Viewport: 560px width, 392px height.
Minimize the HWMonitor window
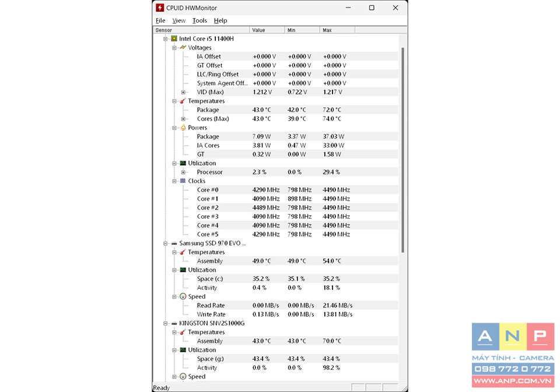[x=348, y=8]
